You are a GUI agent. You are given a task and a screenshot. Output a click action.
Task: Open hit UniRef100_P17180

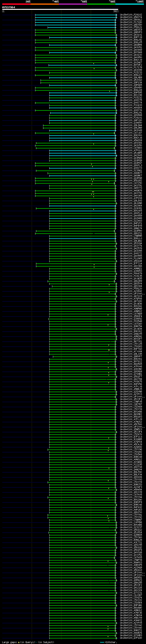(131, 22)
